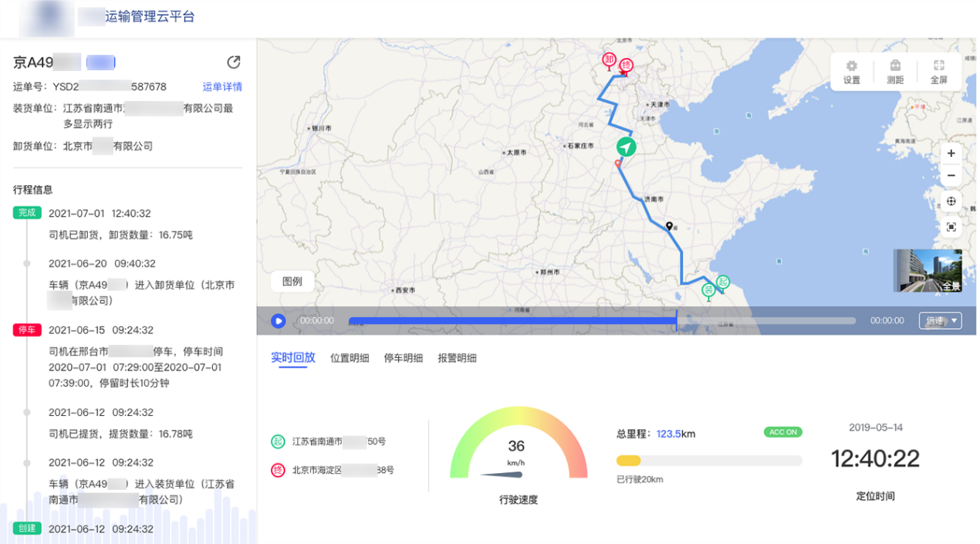Screen dimensions: 980x544
Task: Select the 测距 distance measuring tool
Action: [895, 73]
